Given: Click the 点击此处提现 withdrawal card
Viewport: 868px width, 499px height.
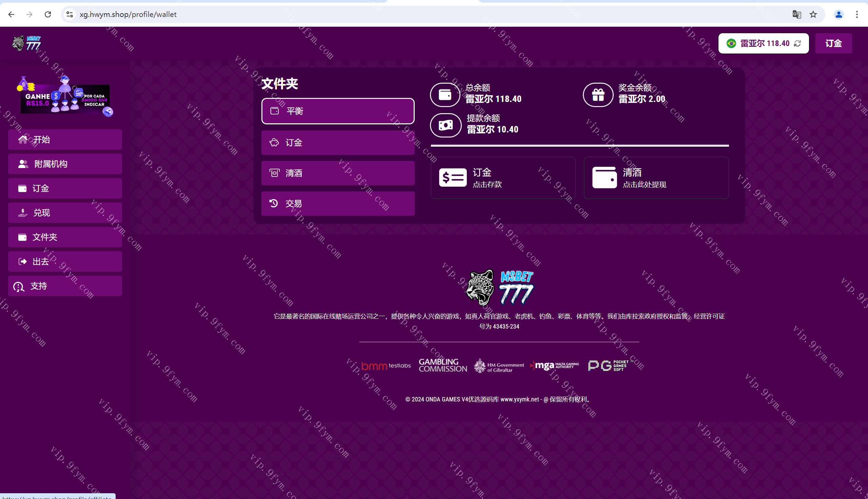Looking at the screenshot, I should point(656,178).
